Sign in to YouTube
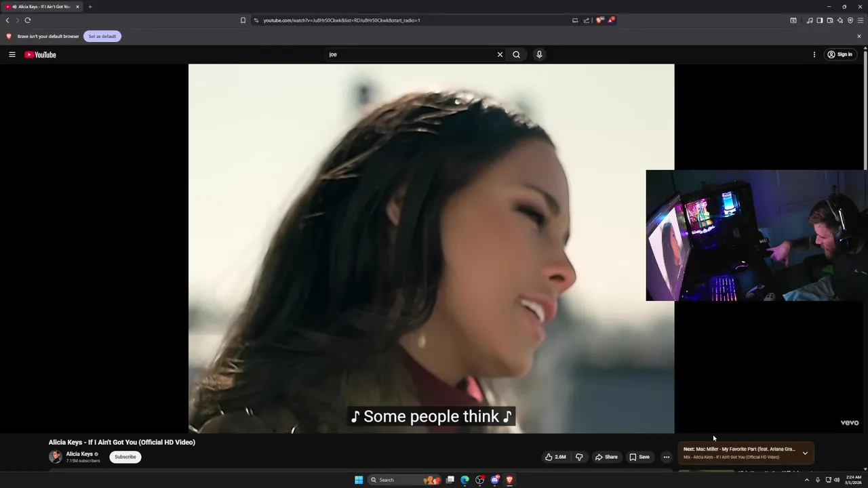 (840, 55)
